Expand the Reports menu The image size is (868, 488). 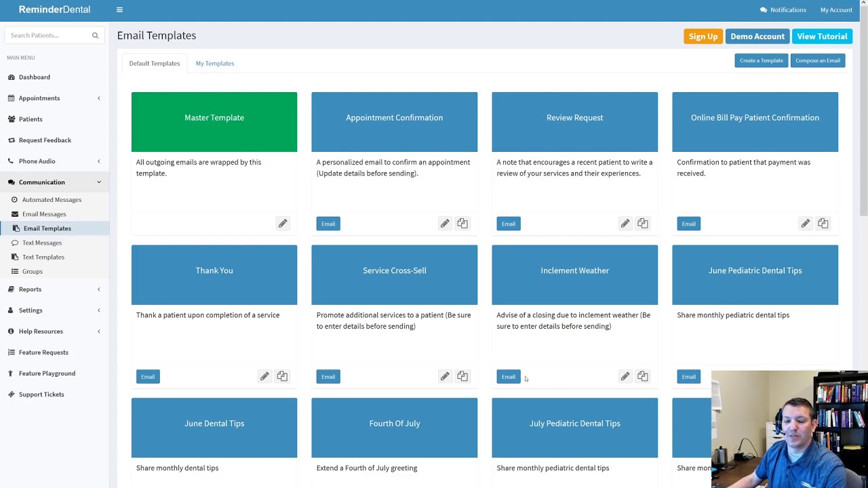54,289
